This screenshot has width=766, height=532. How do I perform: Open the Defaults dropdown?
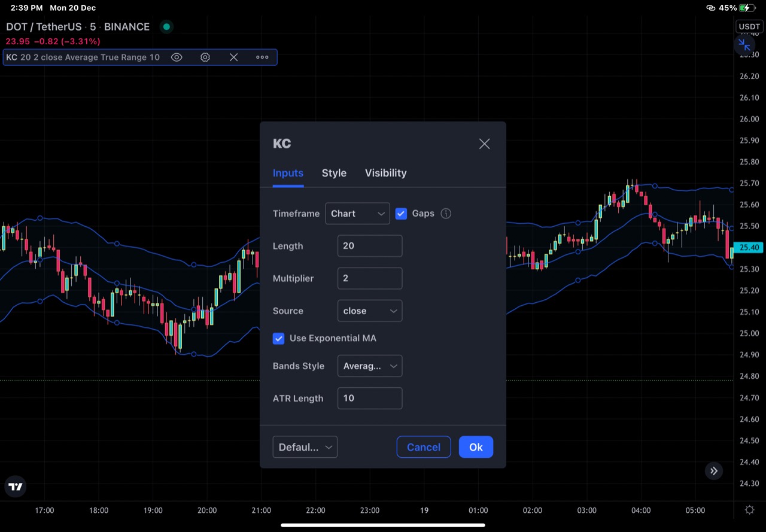pos(305,447)
